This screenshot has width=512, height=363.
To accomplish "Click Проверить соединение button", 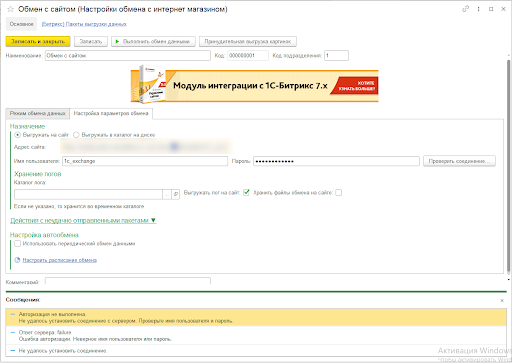I will tap(459, 161).
